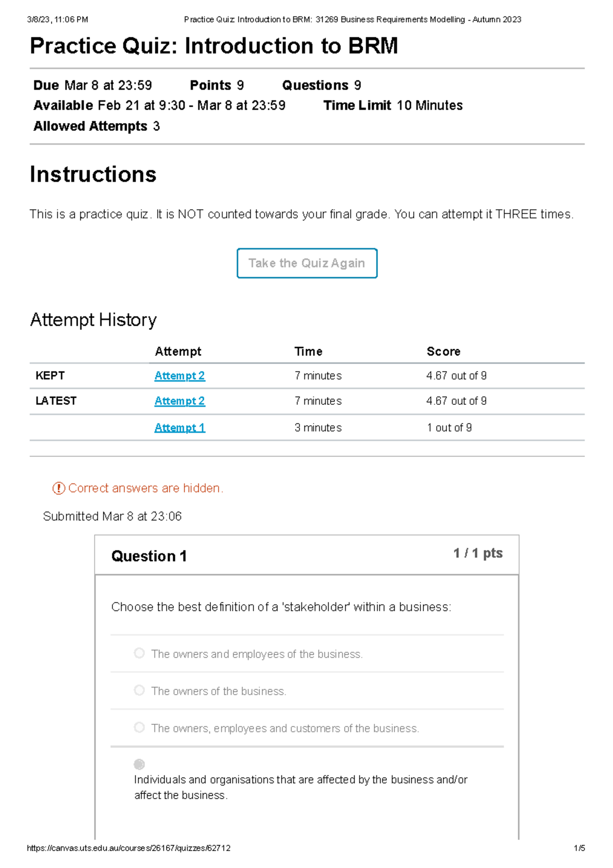Click the 1/5 page number indicator
The height and width of the screenshot is (868, 613).
(579, 848)
